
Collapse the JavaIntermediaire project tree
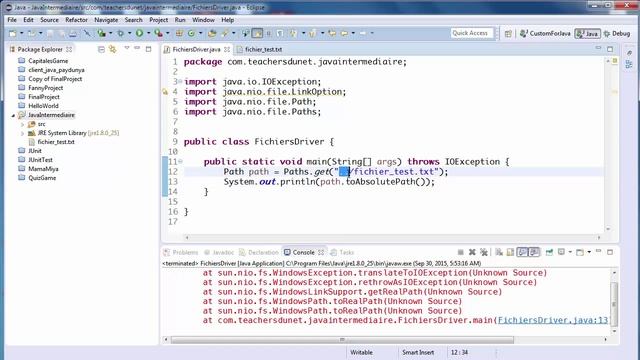click(x=13, y=116)
